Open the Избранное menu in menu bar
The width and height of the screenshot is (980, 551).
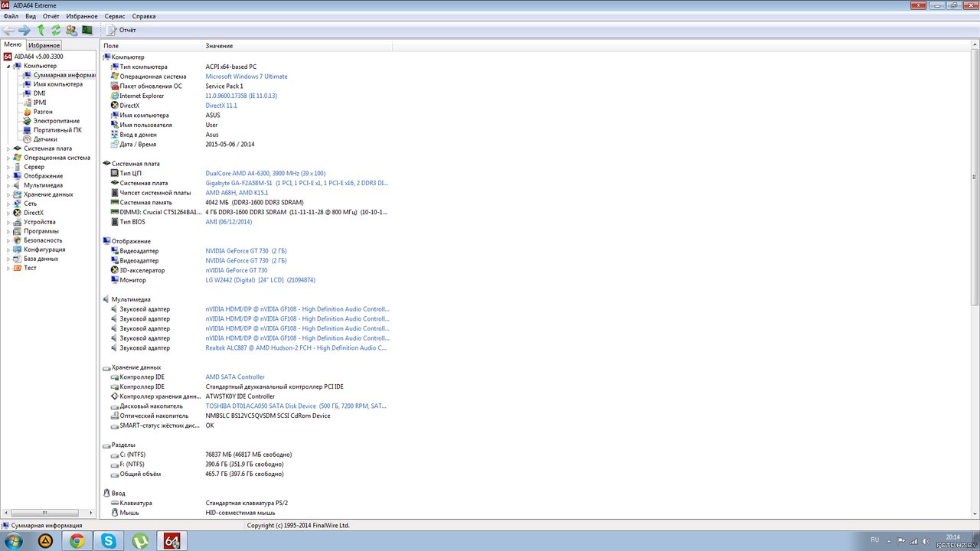point(82,16)
